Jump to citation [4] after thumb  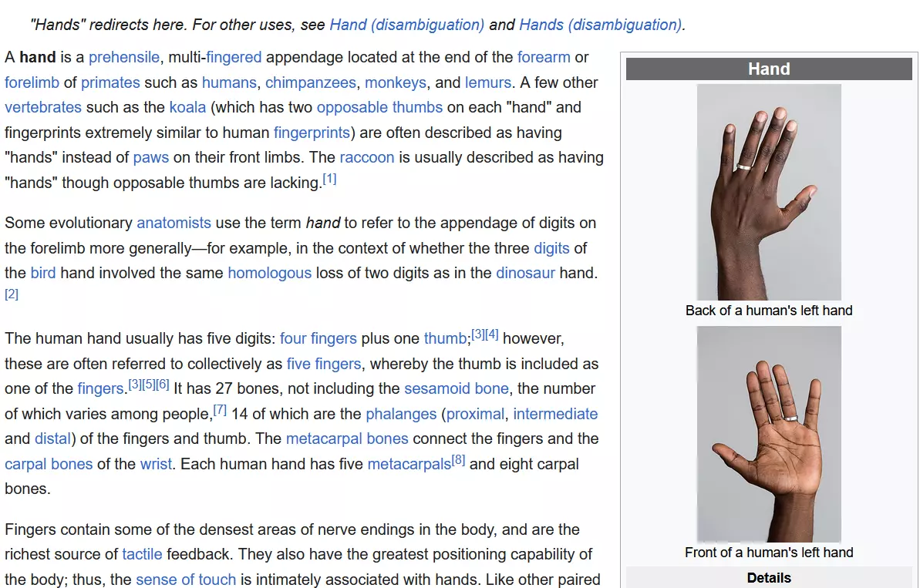tap(492, 334)
